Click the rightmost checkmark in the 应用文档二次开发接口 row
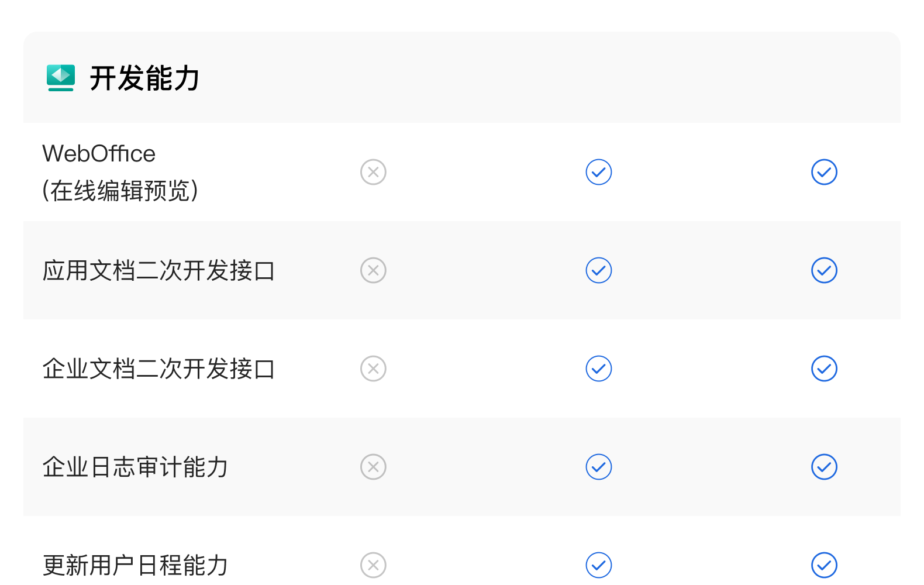 point(824,270)
